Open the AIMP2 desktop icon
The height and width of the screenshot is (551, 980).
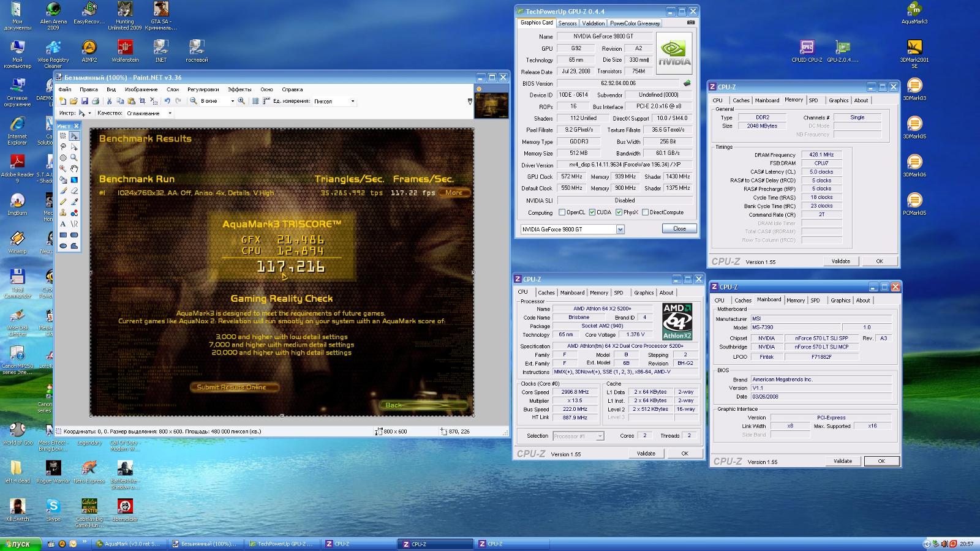coord(89,51)
